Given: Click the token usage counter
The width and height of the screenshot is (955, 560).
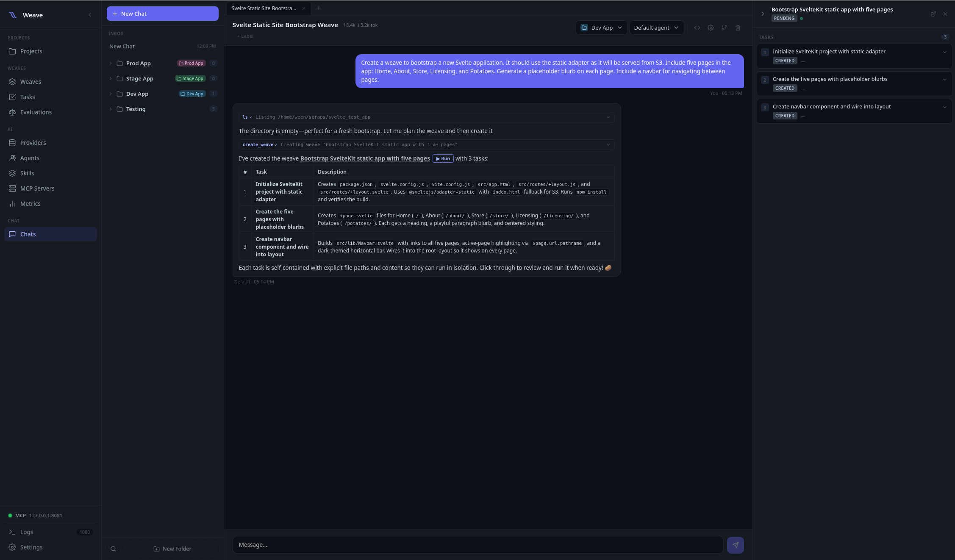Looking at the screenshot, I should click(x=360, y=25).
